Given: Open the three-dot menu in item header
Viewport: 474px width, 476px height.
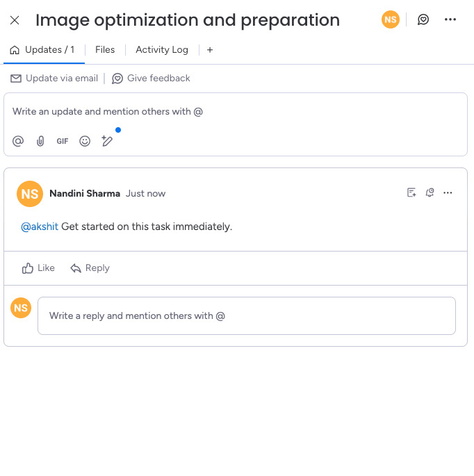Looking at the screenshot, I should coord(450,19).
